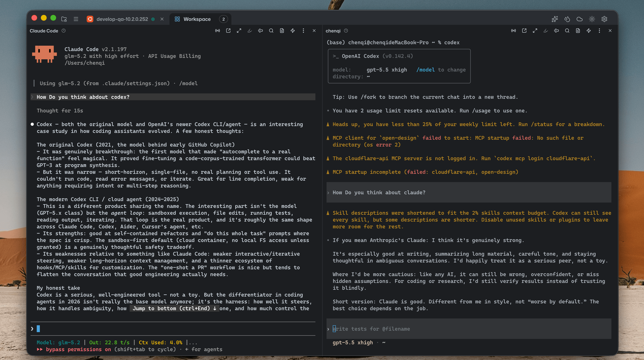644x360 pixels.
Task: Pop out the Claude Code pane to new window
Action: (228, 31)
